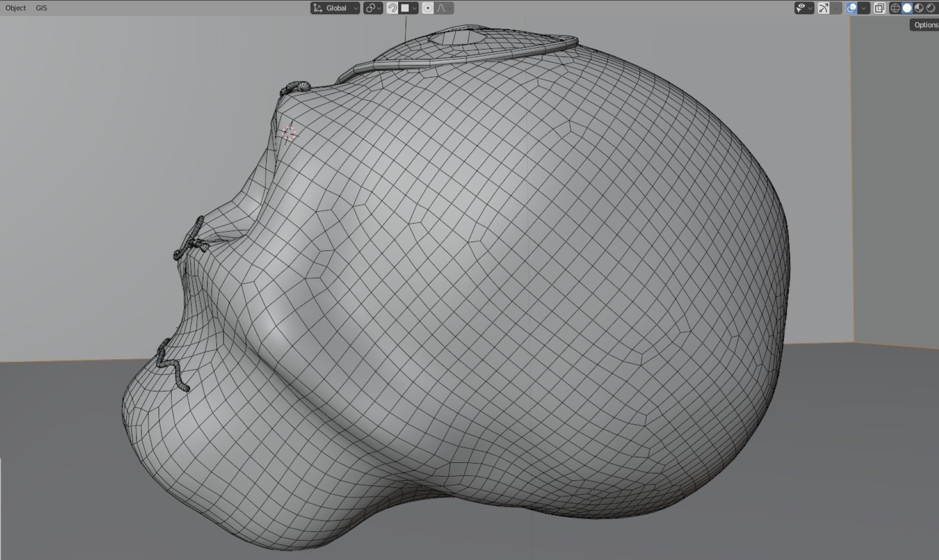The image size is (939, 560).
Task: Toggle X-ray mode
Action: [879, 8]
